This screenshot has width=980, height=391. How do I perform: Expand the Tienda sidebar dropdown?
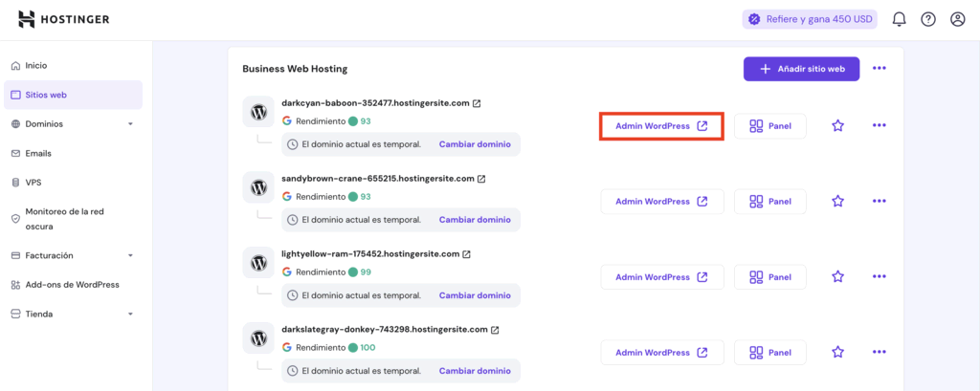pos(130,315)
